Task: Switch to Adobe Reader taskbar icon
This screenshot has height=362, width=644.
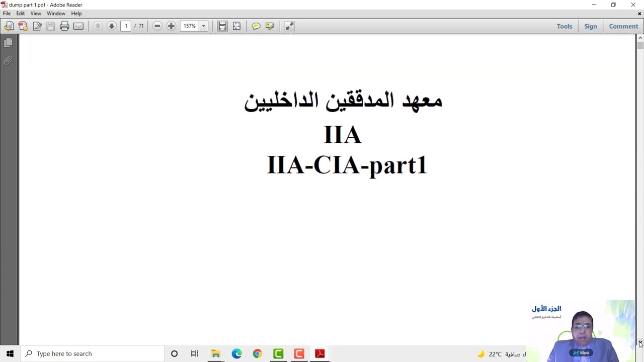Action: (319, 353)
